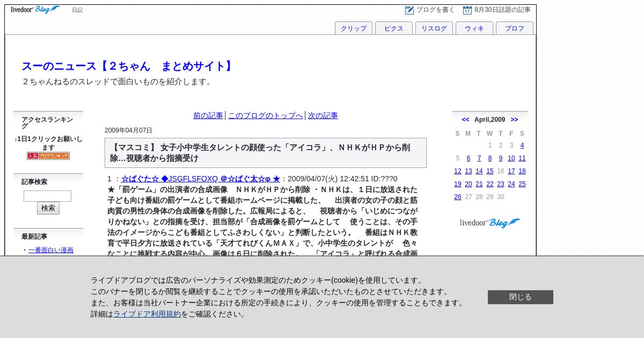
Task: Close the cookie banner with 閉じる
Action: coord(521,297)
